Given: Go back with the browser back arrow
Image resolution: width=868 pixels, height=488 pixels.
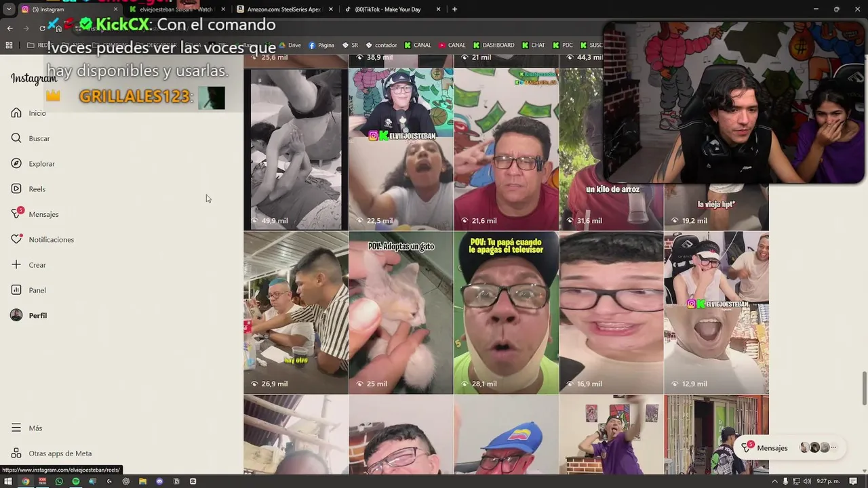Looking at the screenshot, I should (9, 28).
